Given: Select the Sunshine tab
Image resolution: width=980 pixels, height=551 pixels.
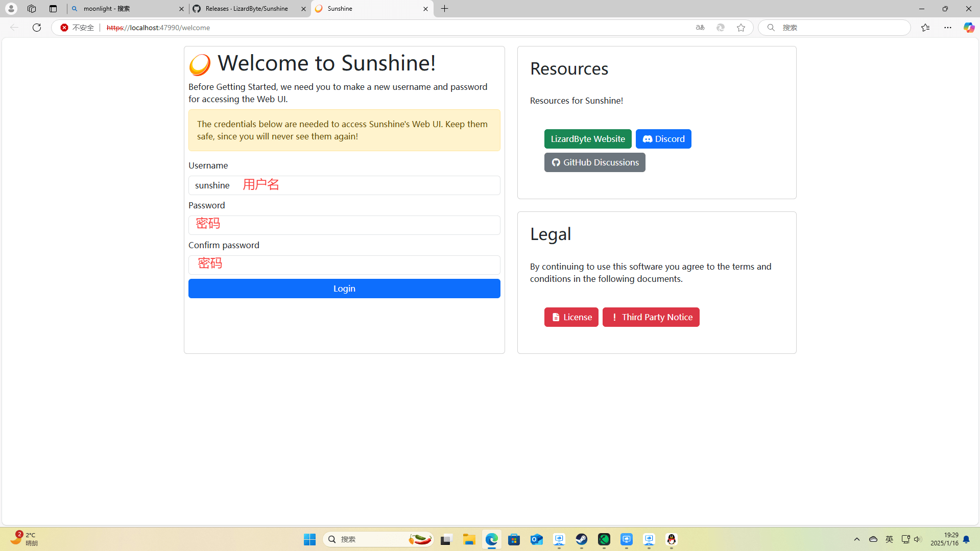Looking at the screenshot, I should (x=372, y=9).
